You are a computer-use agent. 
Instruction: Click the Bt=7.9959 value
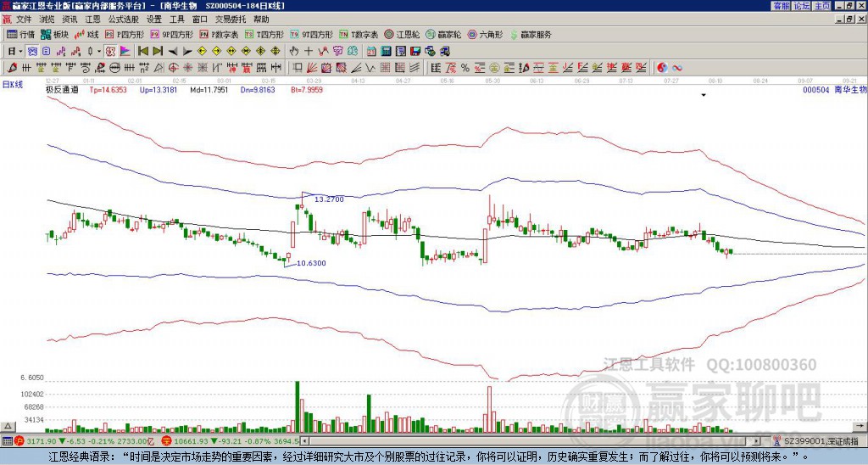pos(307,89)
